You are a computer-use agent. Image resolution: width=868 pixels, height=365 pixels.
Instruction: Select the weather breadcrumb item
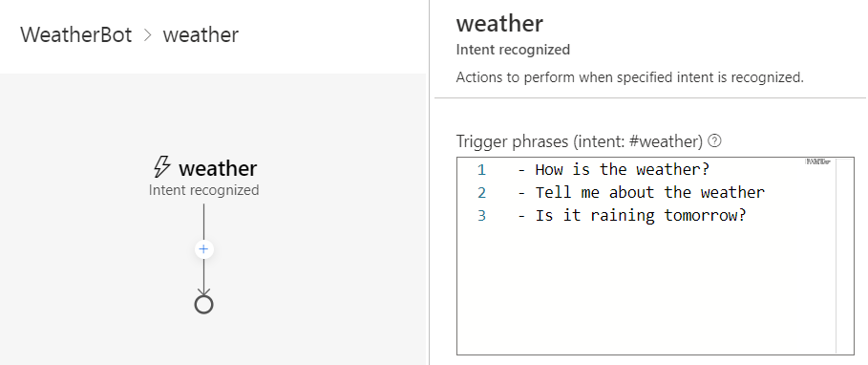pos(201,35)
